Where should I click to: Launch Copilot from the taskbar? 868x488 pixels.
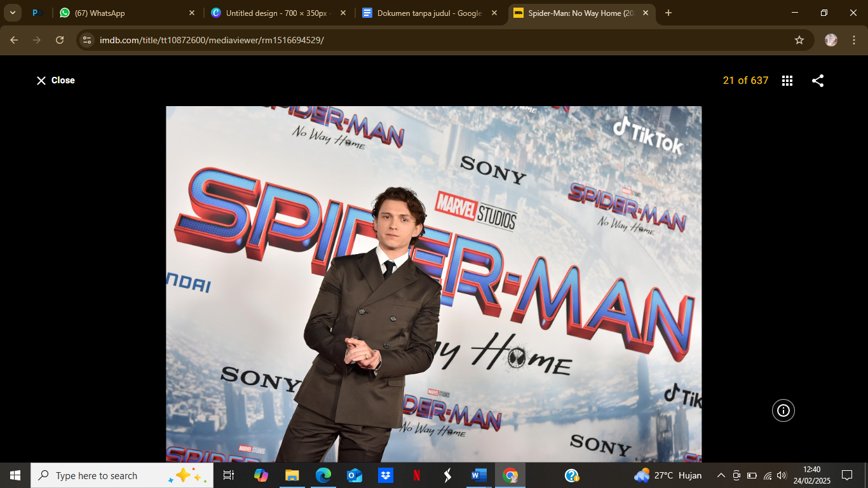click(x=261, y=475)
